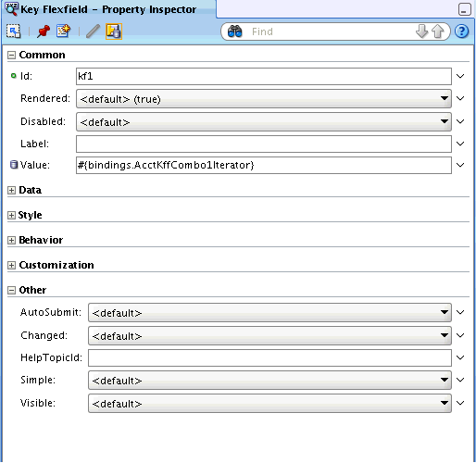The width and height of the screenshot is (476, 463).
Task: Open the Changed dropdown list
Action: [x=269, y=336]
